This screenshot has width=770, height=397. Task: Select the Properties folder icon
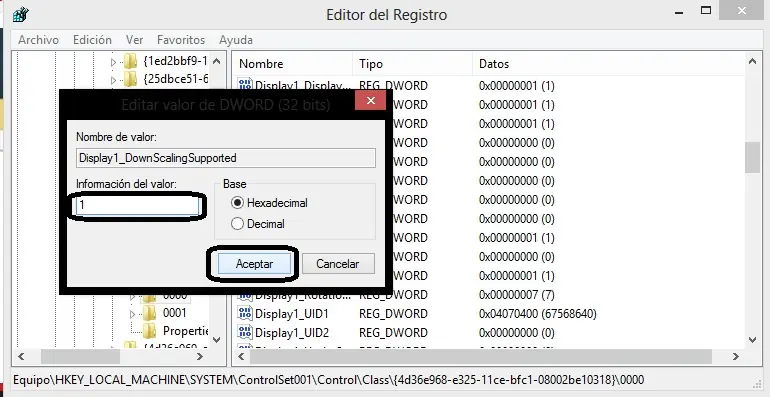click(x=149, y=330)
